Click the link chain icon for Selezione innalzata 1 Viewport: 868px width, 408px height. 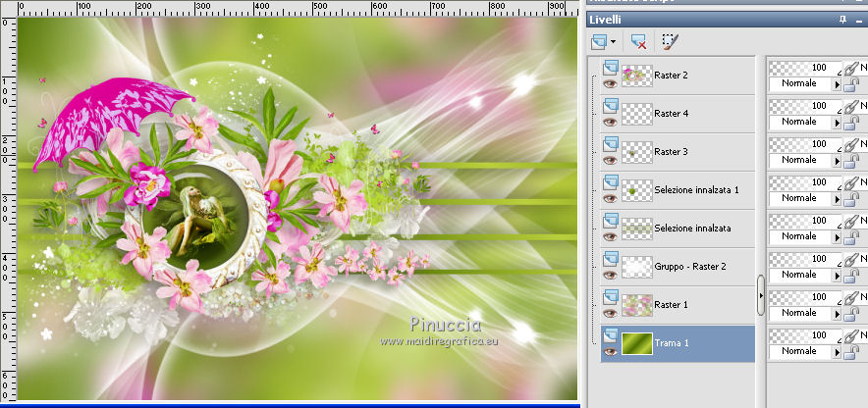[x=851, y=182]
